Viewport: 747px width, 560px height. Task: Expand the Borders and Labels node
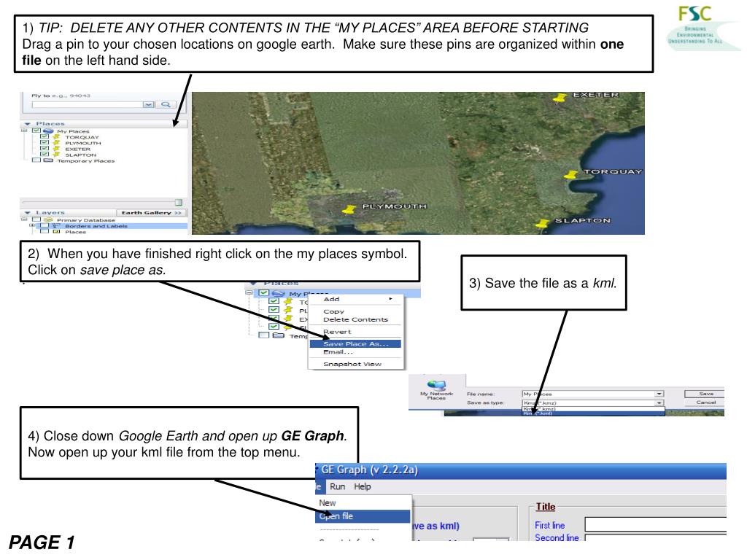tap(32, 225)
